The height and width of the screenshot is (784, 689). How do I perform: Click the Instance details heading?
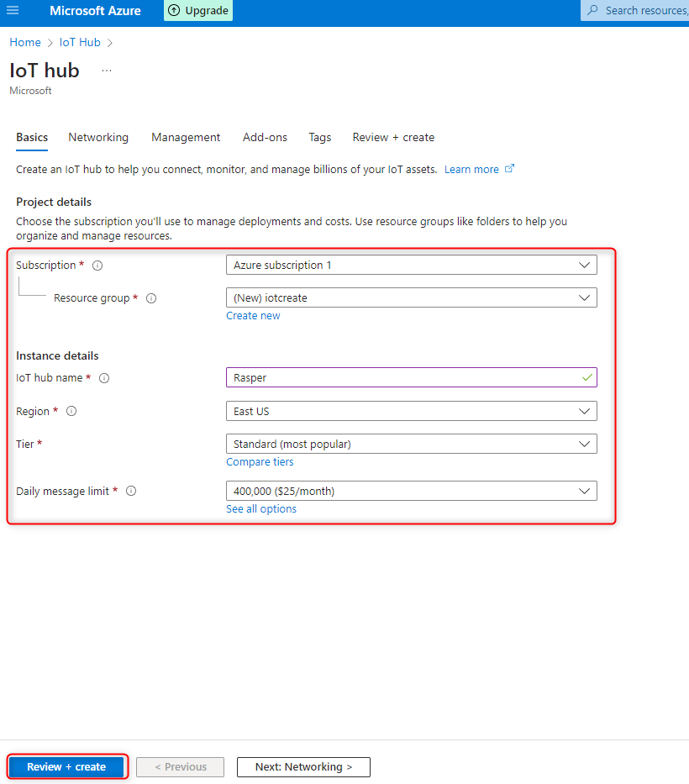[57, 356]
